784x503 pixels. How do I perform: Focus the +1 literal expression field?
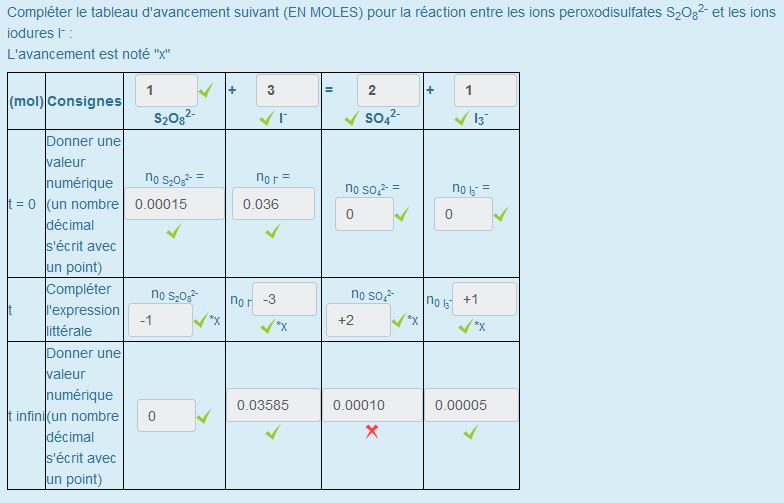click(x=484, y=299)
